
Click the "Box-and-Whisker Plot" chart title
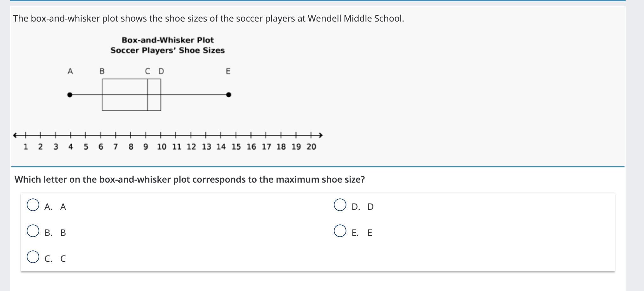[x=168, y=40]
